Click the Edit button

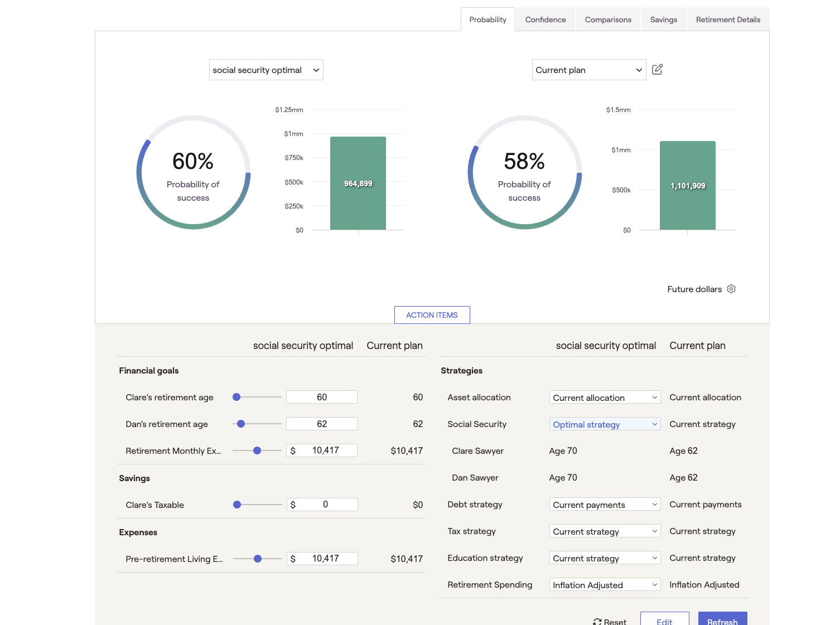[665, 619]
